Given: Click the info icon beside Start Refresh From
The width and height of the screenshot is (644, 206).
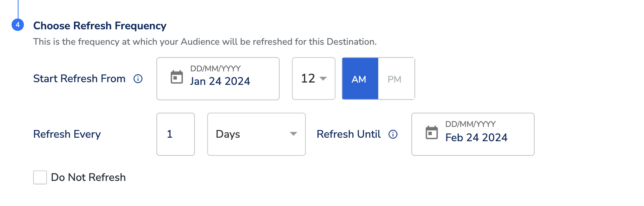Looking at the screenshot, I should [x=138, y=79].
